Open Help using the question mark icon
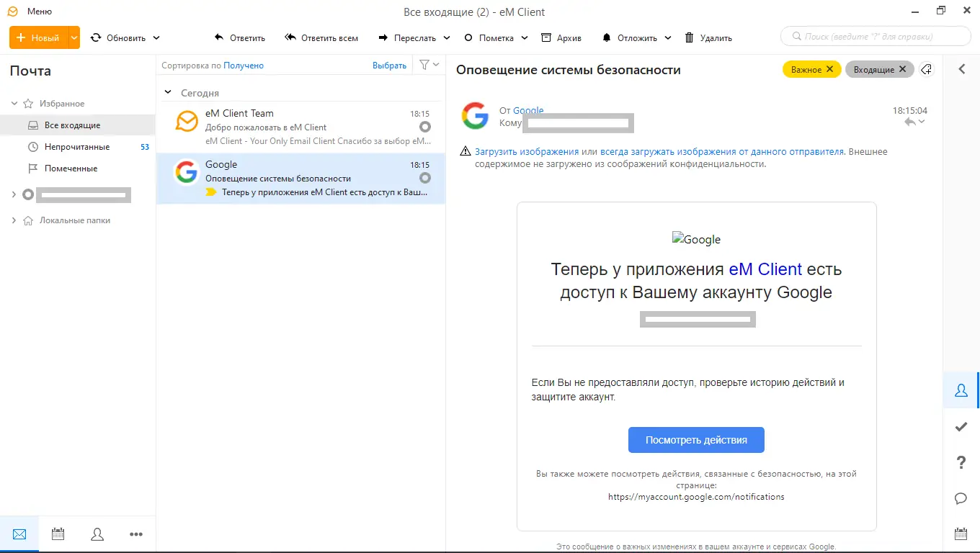Viewport: 980px width, 553px height. coord(961,462)
